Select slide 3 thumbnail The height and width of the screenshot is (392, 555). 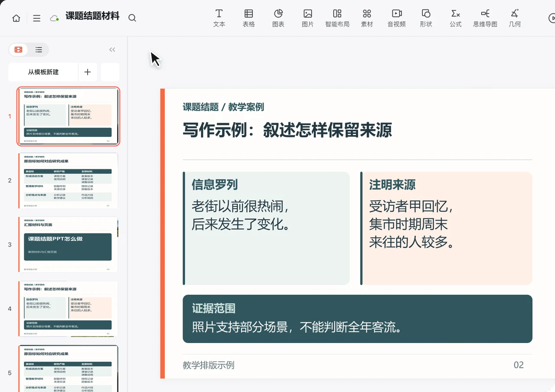click(69, 244)
